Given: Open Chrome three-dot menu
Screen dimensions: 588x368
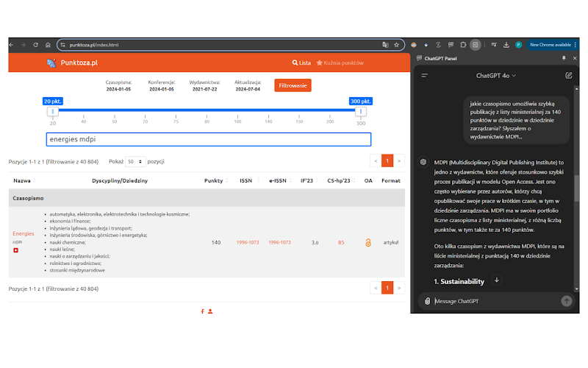Looking at the screenshot, I should tap(576, 45).
